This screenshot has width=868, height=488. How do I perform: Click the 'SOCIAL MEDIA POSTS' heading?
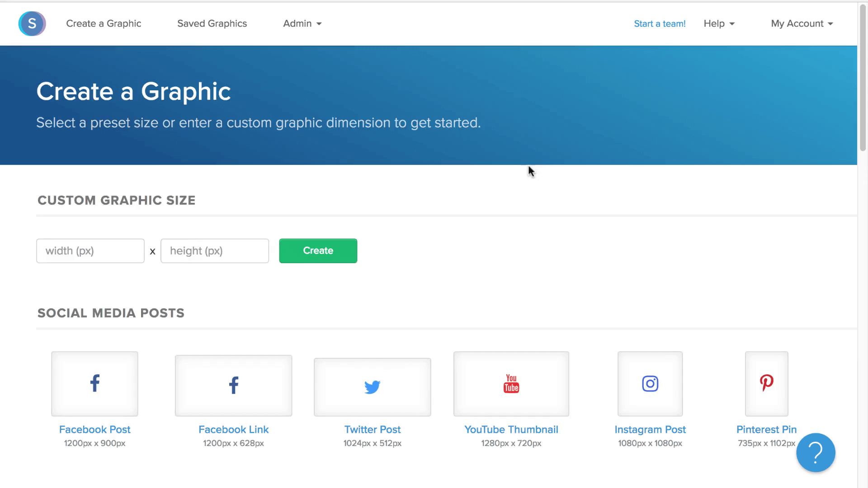click(x=111, y=313)
